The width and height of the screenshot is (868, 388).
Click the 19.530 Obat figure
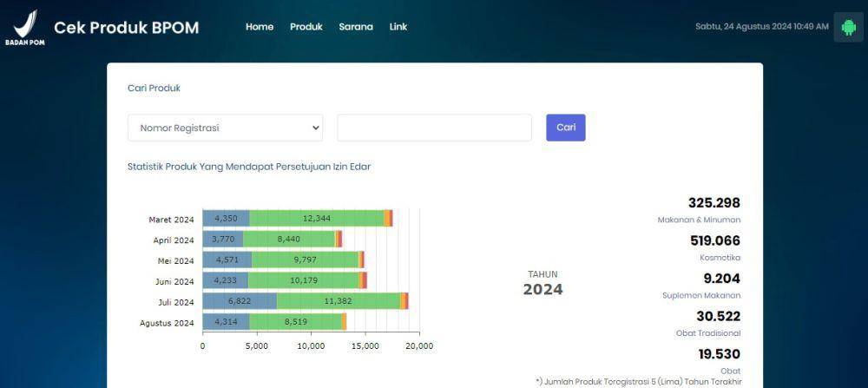[719, 353]
